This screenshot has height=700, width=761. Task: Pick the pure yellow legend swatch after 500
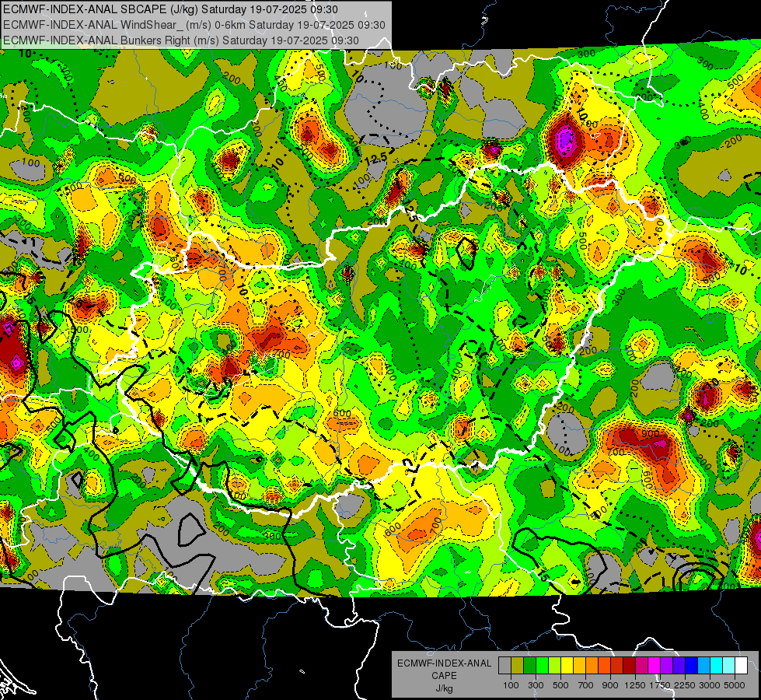(567, 666)
